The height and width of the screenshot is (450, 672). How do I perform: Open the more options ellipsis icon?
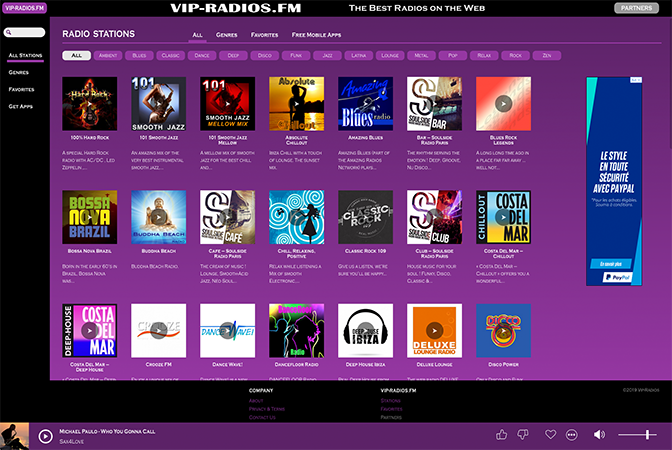pos(572,435)
